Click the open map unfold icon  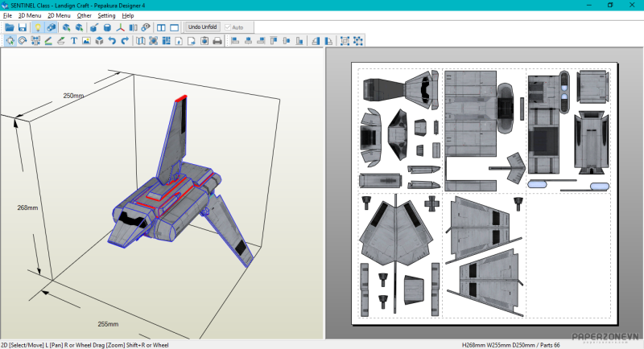click(140, 40)
